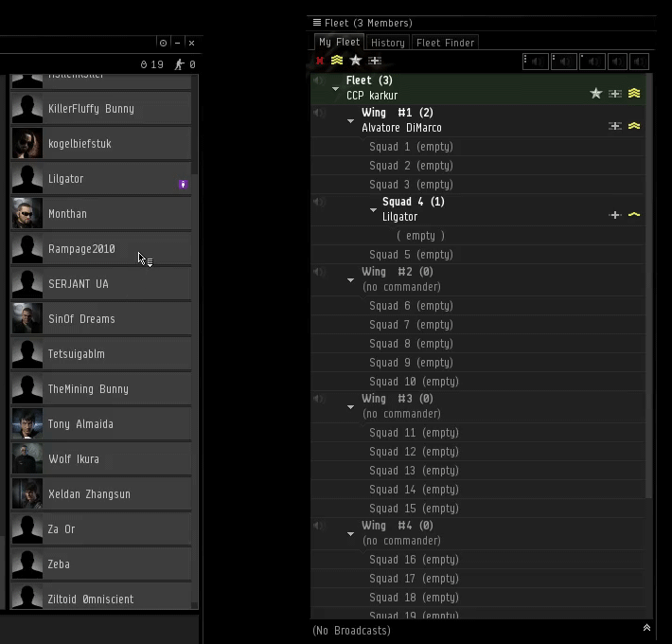Open the Fleet Finder tab
672x644 pixels.
pos(445,43)
